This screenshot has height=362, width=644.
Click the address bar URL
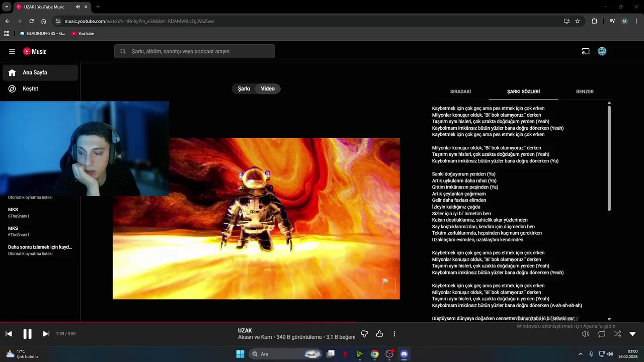pyautogui.click(x=139, y=21)
